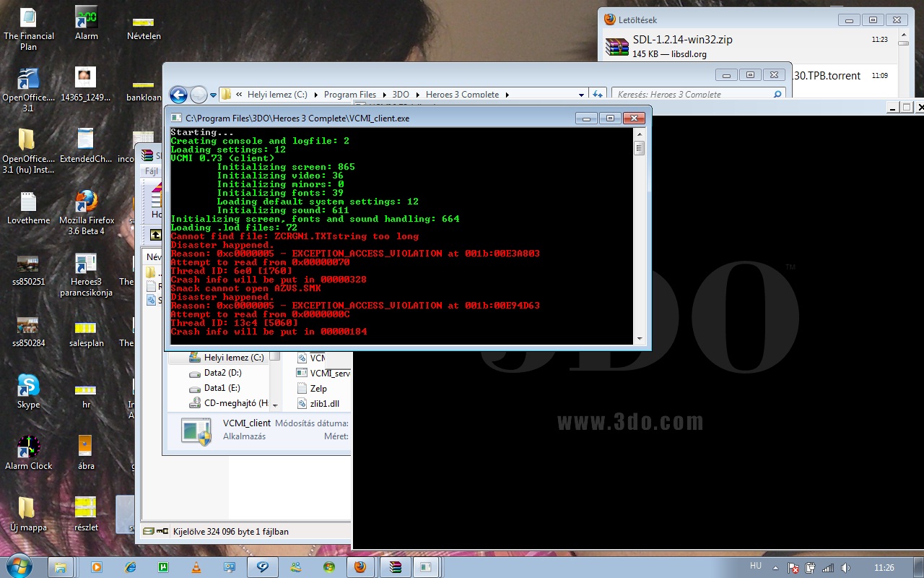Click VLC cone icon in taskbar
The width and height of the screenshot is (924, 578).
click(x=196, y=567)
